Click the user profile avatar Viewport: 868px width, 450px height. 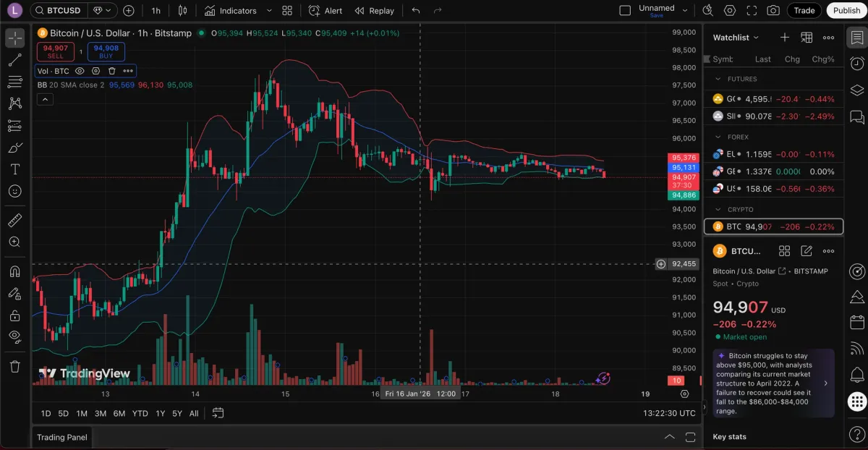pos(14,11)
